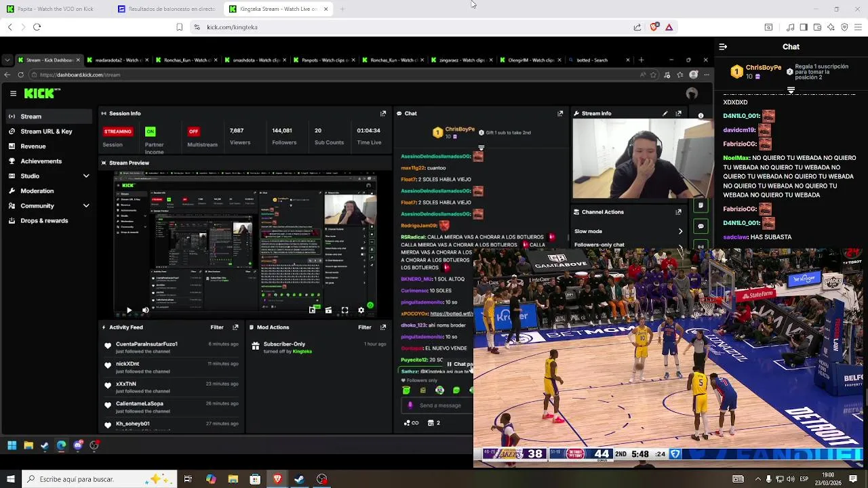
Task: Open Brave browser taskbar icon
Action: pos(277,479)
